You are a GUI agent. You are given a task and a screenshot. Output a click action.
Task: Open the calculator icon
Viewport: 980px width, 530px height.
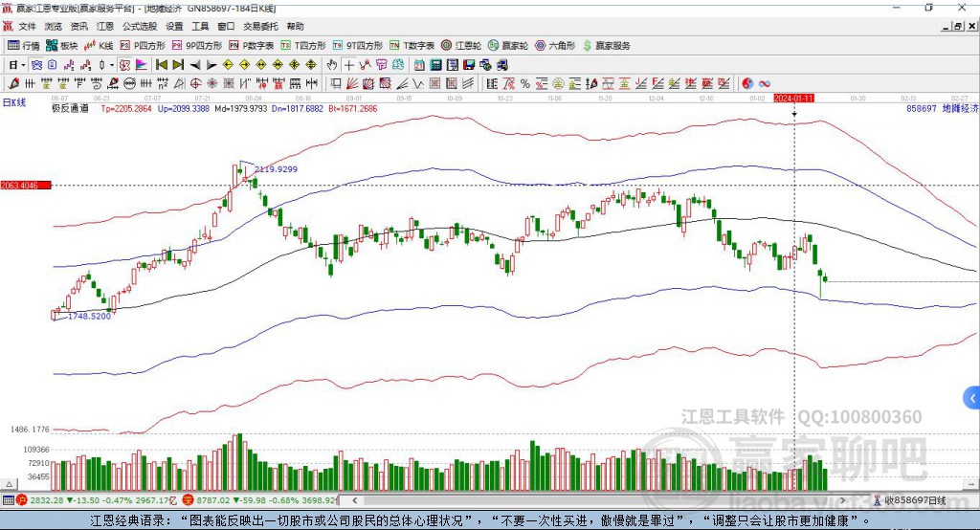[436, 65]
